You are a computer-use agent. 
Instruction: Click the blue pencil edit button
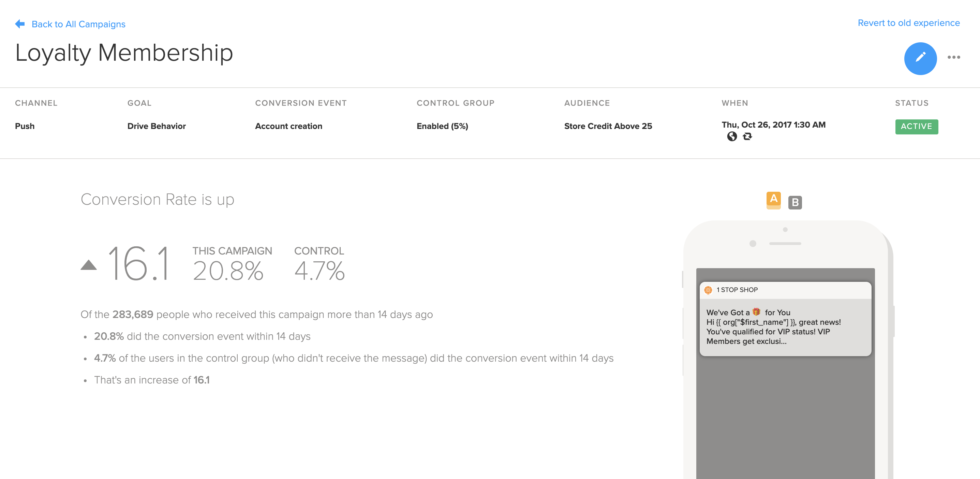(x=920, y=58)
